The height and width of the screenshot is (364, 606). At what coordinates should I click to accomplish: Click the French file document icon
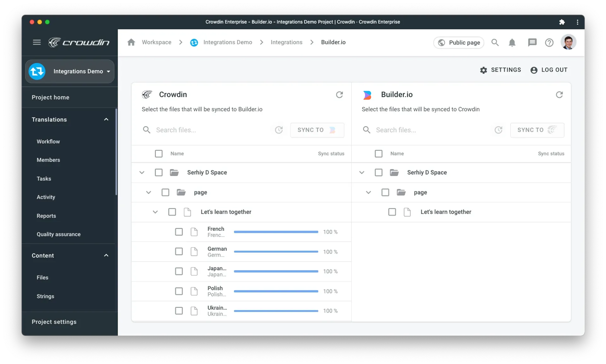(194, 232)
